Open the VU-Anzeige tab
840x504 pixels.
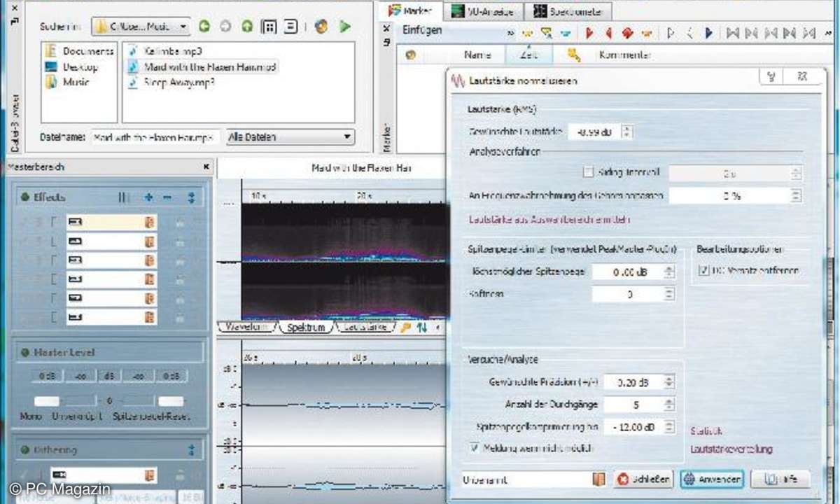click(x=482, y=11)
